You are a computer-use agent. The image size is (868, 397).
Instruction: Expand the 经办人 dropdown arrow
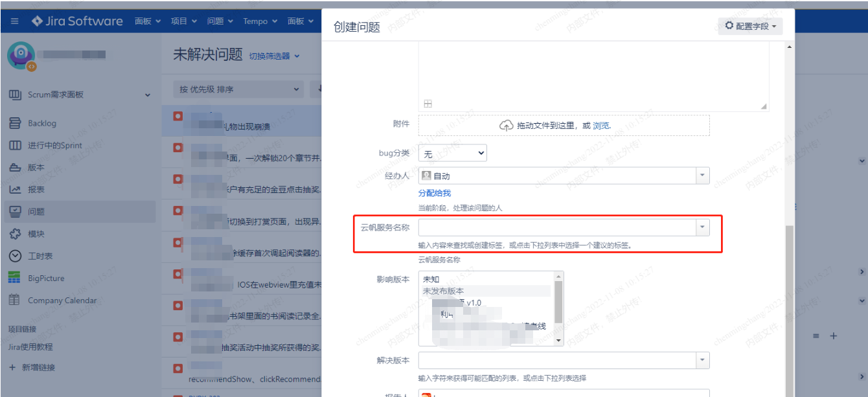pyautogui.click(x=703, y=176)
